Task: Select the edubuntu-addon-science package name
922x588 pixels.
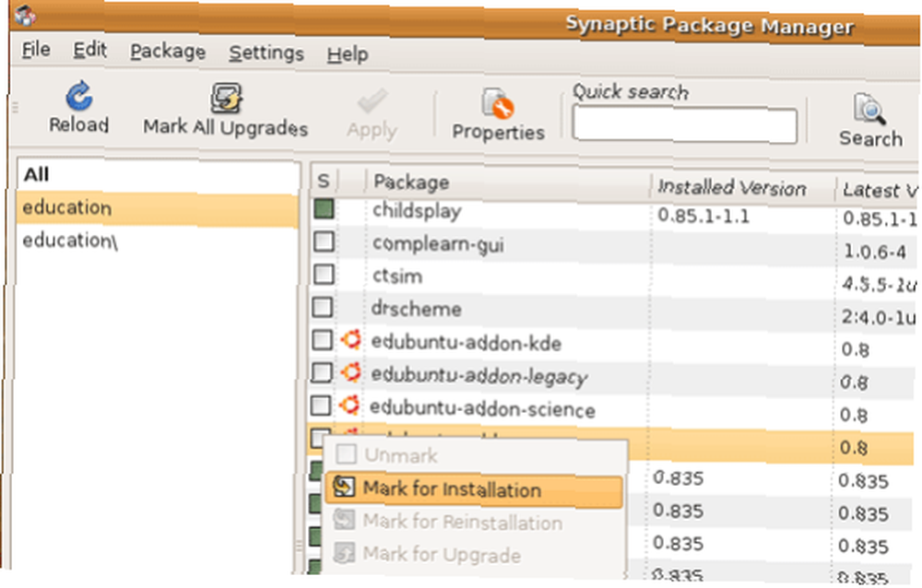Action: coord(482,408)
